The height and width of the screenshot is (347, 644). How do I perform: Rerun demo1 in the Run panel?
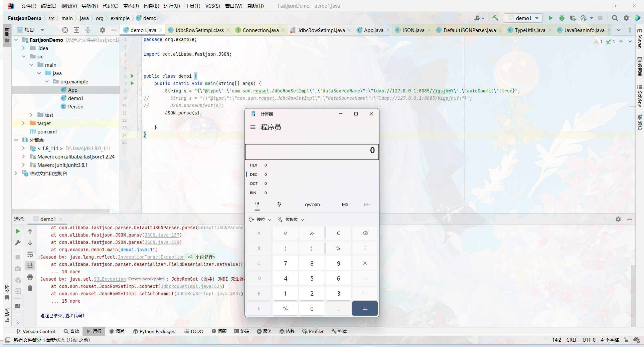pos(18,231)
